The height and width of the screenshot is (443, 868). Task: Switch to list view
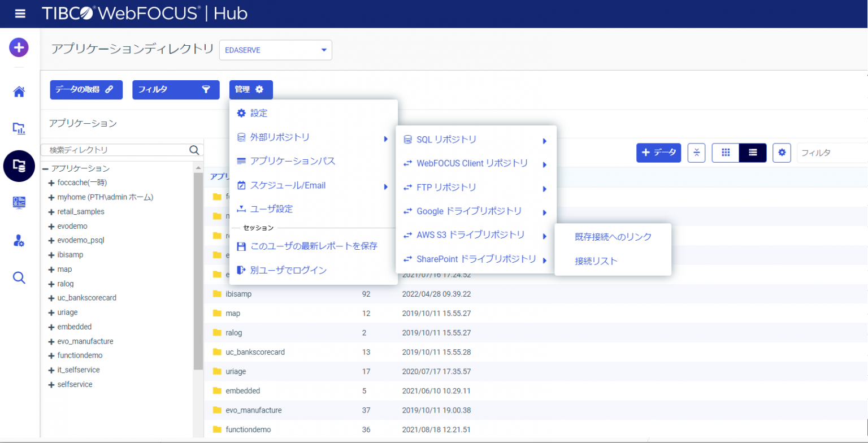(752, 153)
